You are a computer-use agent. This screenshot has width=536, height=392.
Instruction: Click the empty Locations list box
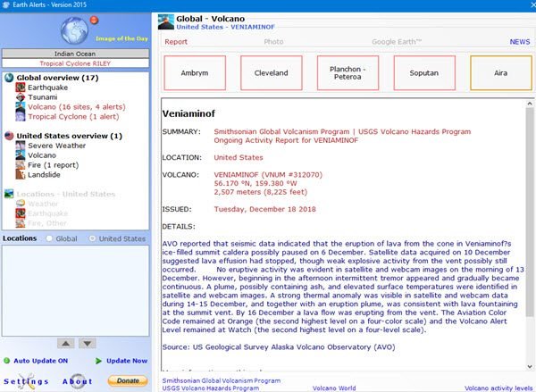[75, 290]
